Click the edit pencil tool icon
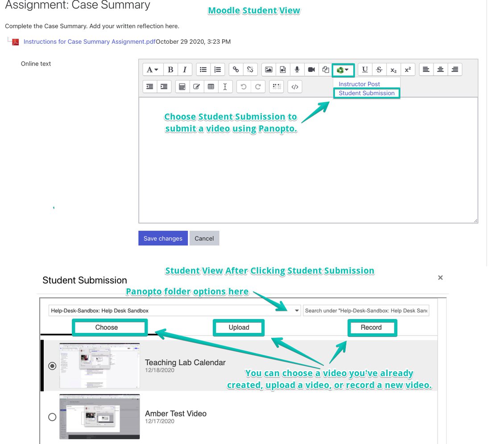This screenshot has width=504, height=444. click(x=196, y=87)
